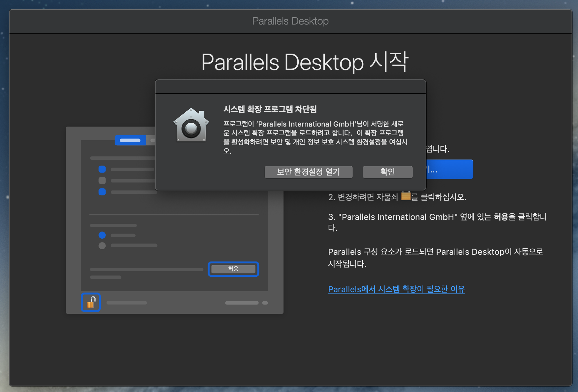578x392 pixels.
Task: Click the Parallels Desktop window title
Action: 290,21
